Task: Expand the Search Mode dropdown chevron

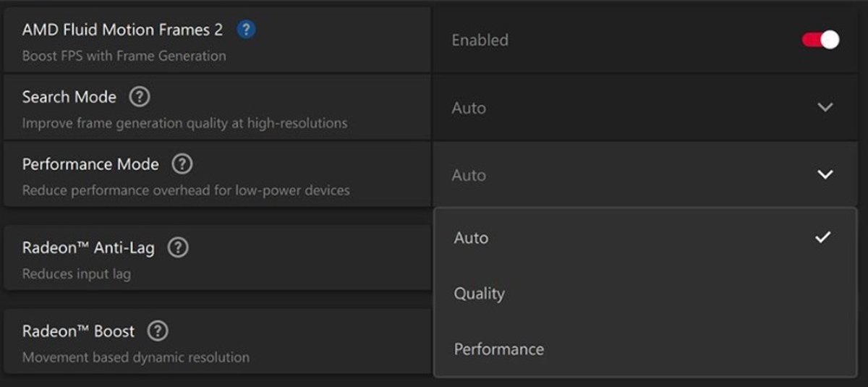Action: coord(825,108)
